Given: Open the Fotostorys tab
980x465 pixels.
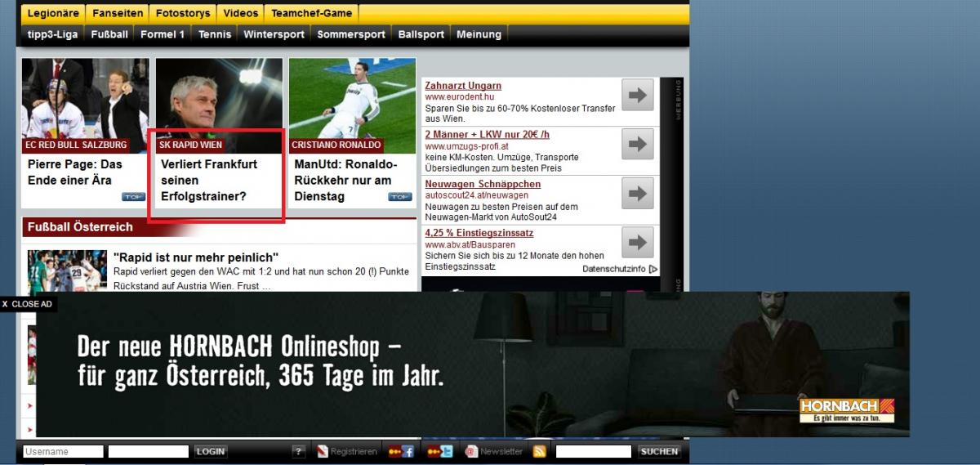Looking at the screenshot, I should (x=184, y=13).
